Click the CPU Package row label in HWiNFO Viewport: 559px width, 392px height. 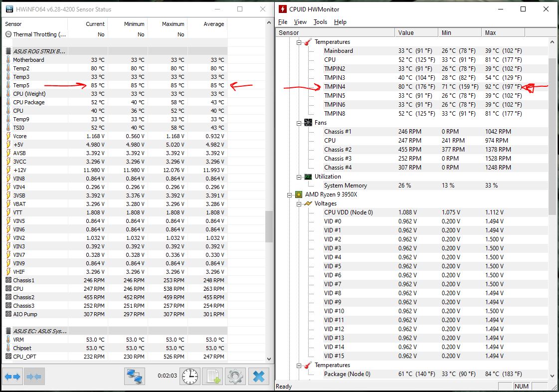[x=29, y=102]
